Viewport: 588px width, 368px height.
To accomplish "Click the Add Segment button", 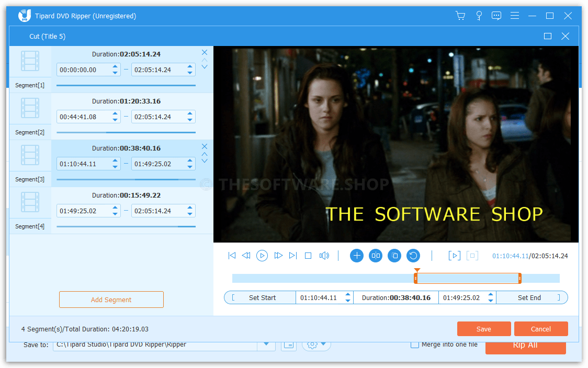I will [111, 300].
